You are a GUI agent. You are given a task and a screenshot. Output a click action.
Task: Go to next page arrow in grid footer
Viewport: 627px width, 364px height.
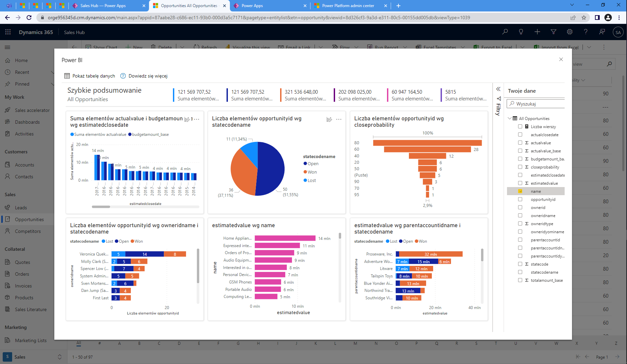click(617, 357)
